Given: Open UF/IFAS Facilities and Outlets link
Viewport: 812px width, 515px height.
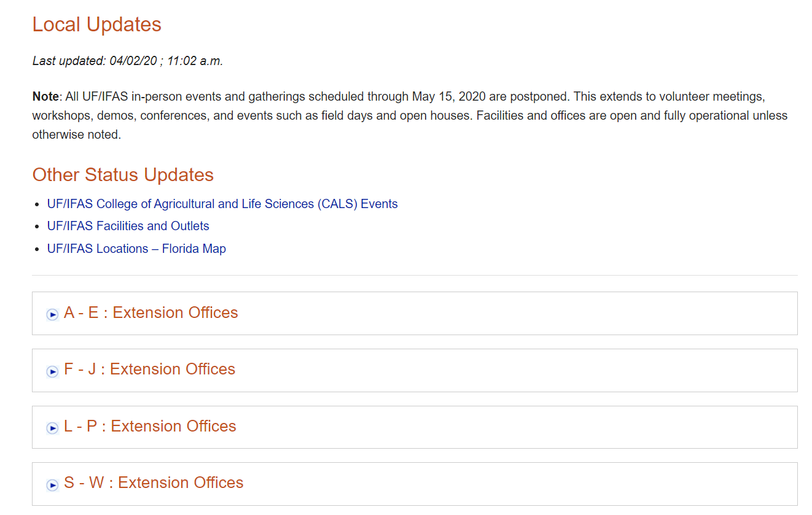Looking at the screenshot, I should pyautogui.click(x=128, y=226).
